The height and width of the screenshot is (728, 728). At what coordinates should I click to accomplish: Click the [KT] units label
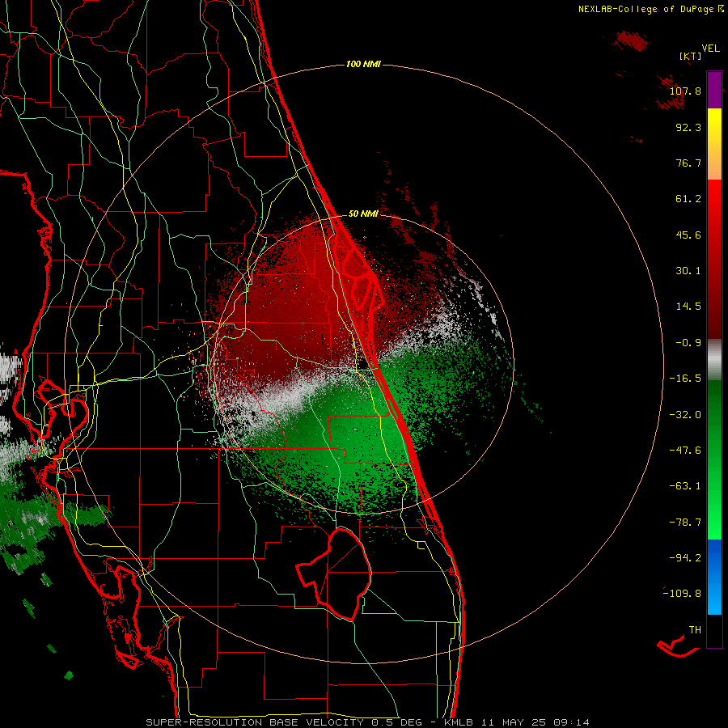[x=690, y=56]
